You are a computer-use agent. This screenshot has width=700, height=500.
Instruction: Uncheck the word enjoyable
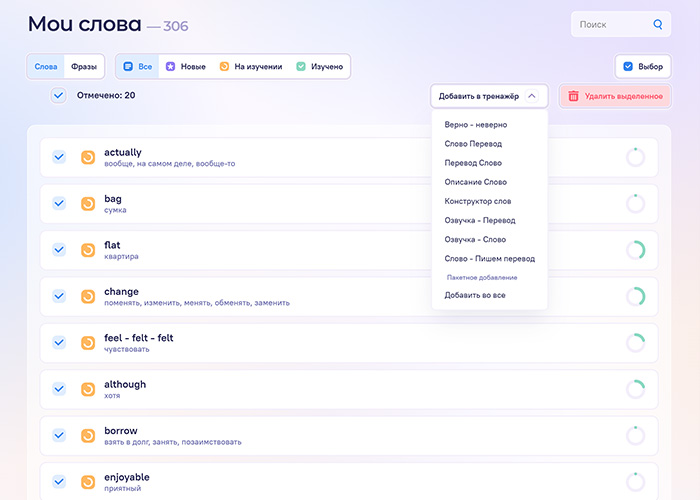click(x=59, y=482)
